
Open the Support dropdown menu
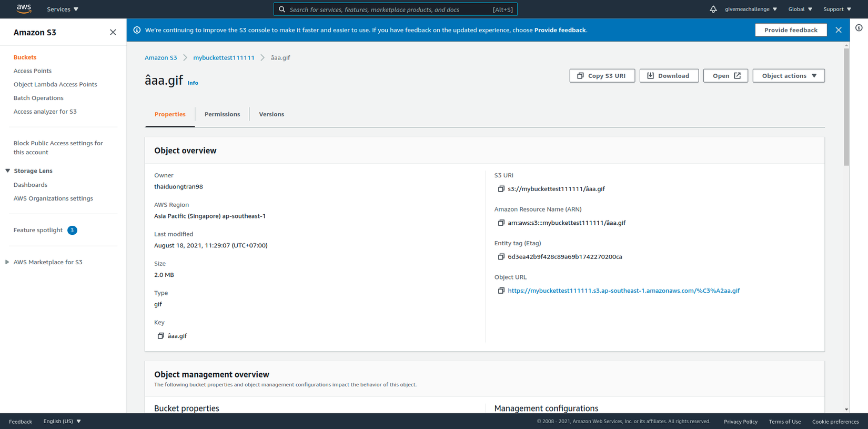(x=837, y=9)
